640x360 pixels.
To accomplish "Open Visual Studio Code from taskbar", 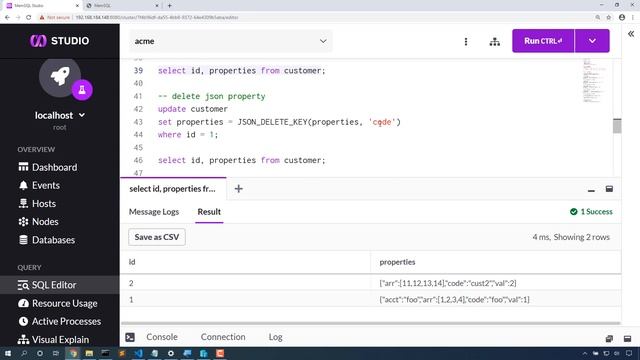I will pos(138,353).
